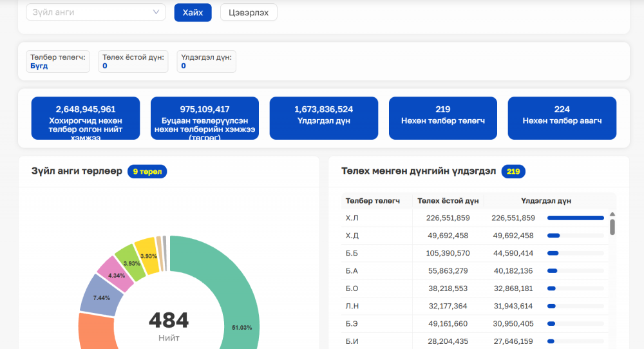Click the Төлбөр төлөгч Бүгд filter tag

[58, 62]
